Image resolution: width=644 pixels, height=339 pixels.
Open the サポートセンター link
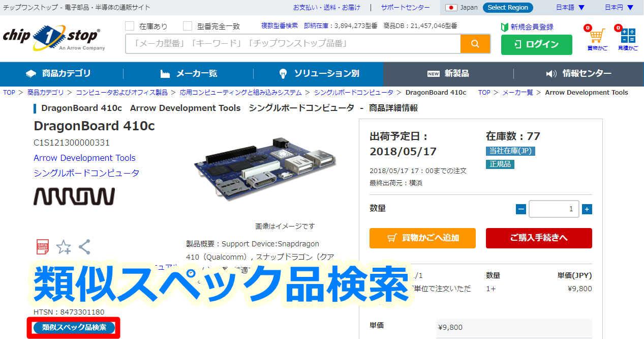coord(406,8)
